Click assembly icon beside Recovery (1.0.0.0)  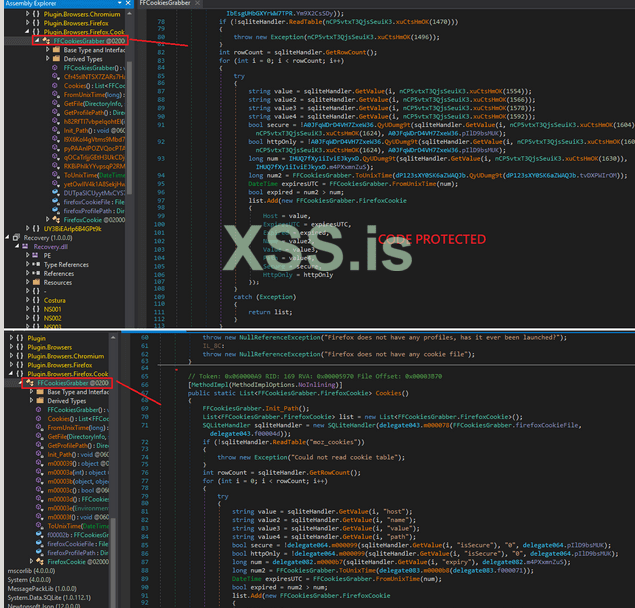pos(16,238)
